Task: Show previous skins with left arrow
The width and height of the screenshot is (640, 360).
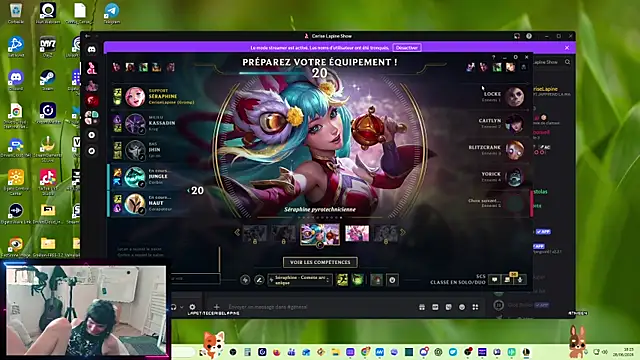Action: click(x=237, y=233)
